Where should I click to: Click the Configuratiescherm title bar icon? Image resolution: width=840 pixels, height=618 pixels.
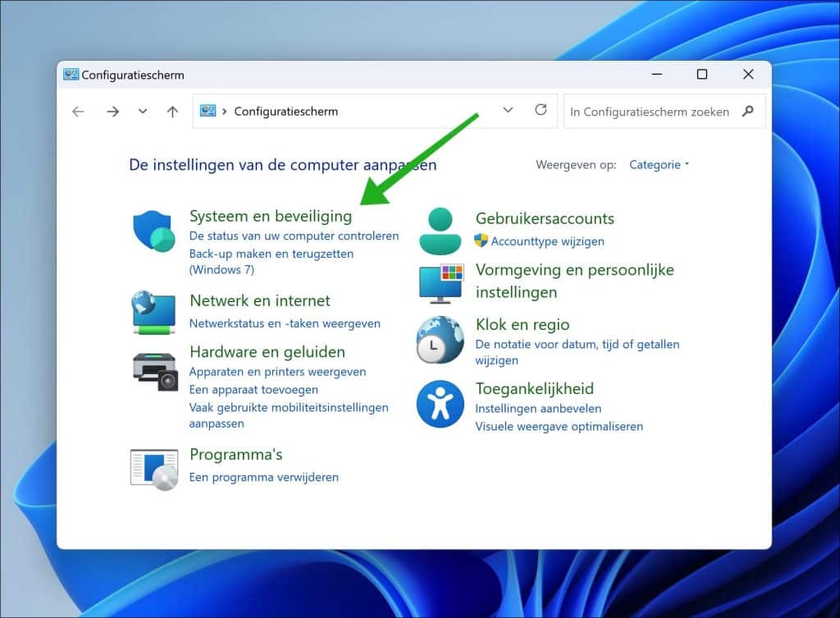pos(71,75)
